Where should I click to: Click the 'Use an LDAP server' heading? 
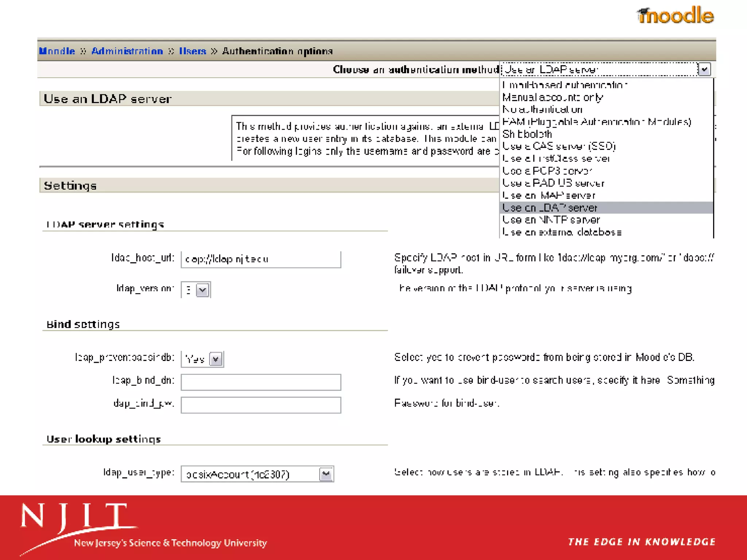click(x=108, y=99)
